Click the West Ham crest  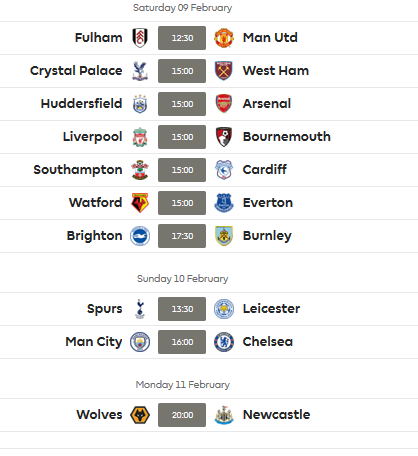pyautogui.click(x=224, y=71)
